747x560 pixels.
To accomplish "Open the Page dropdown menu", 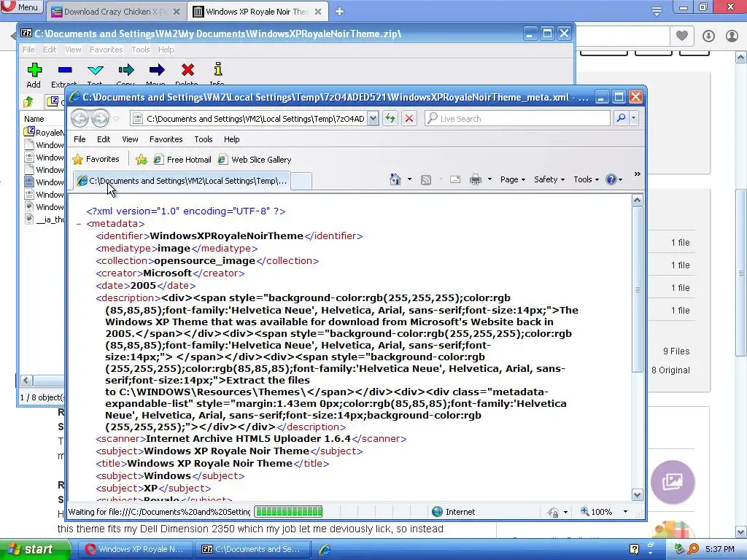I will 513,179.
